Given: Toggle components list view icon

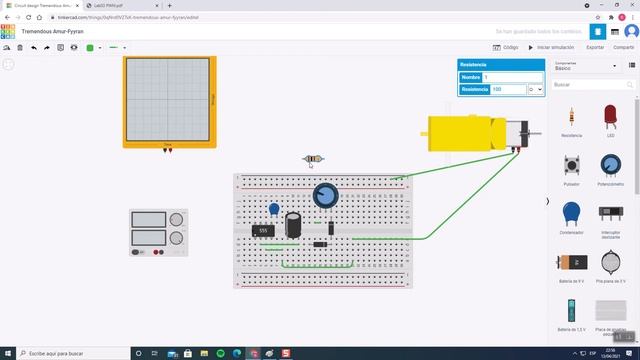Looking at the screenshot, I should click(632, 65).
